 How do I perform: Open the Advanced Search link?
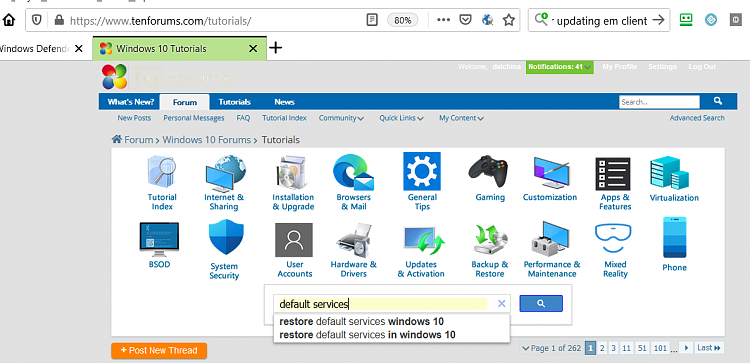coord(697,118)
